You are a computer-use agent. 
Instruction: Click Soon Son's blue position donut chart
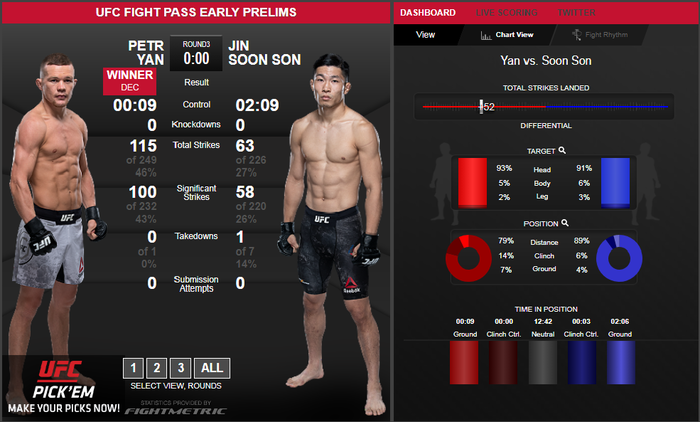[619, 258]
